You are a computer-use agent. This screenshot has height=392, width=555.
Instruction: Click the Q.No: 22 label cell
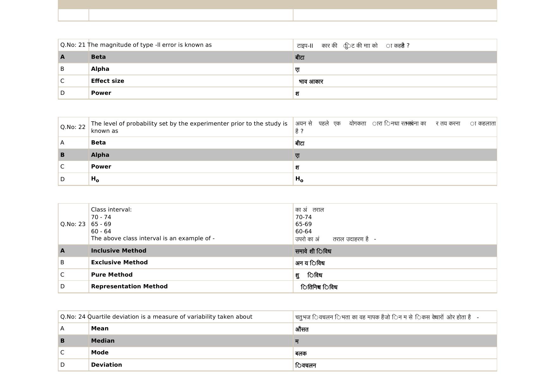tap(73, 127)
